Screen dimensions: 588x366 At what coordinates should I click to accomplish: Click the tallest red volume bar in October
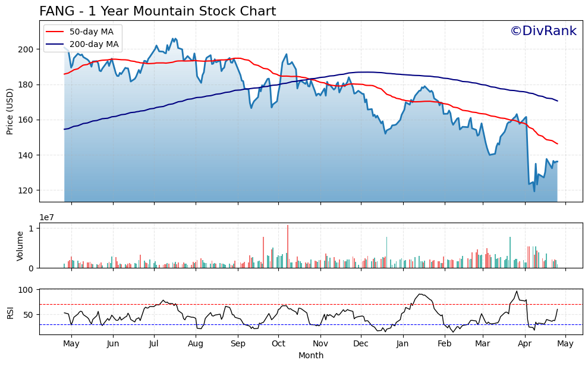288,246
